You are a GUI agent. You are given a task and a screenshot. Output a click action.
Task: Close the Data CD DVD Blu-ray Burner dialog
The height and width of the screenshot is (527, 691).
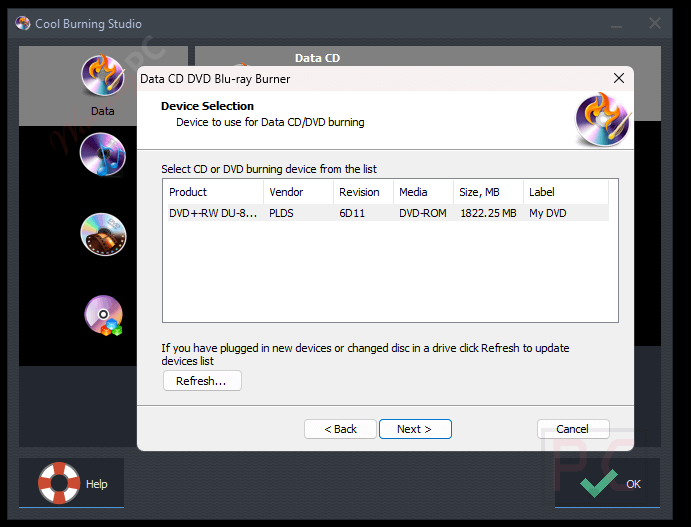tap(619, 78)
